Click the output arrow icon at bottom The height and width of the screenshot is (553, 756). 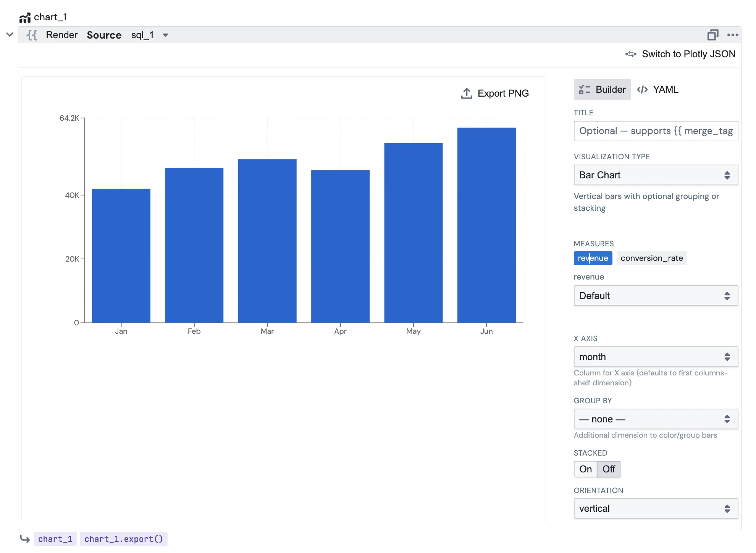coord(25,539)
